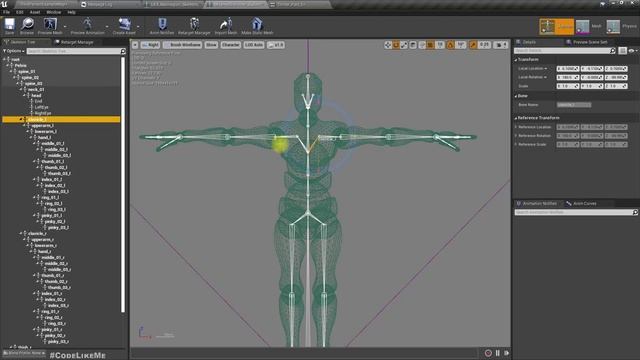Screen dimensions: 640x360
Task: Click search icon in skeleton tree field
Action: [x=123, y=51]
